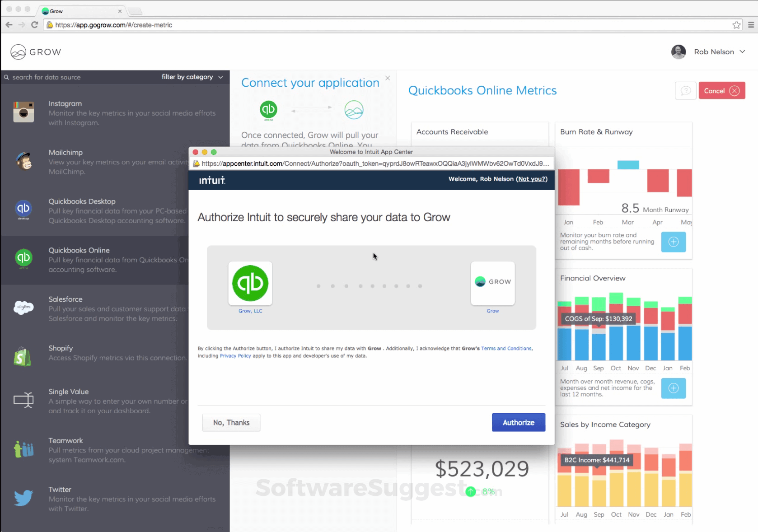Open the Privacy Policy link
The height and width of the screenshot is (532, 758).
[x=235, y=356]
